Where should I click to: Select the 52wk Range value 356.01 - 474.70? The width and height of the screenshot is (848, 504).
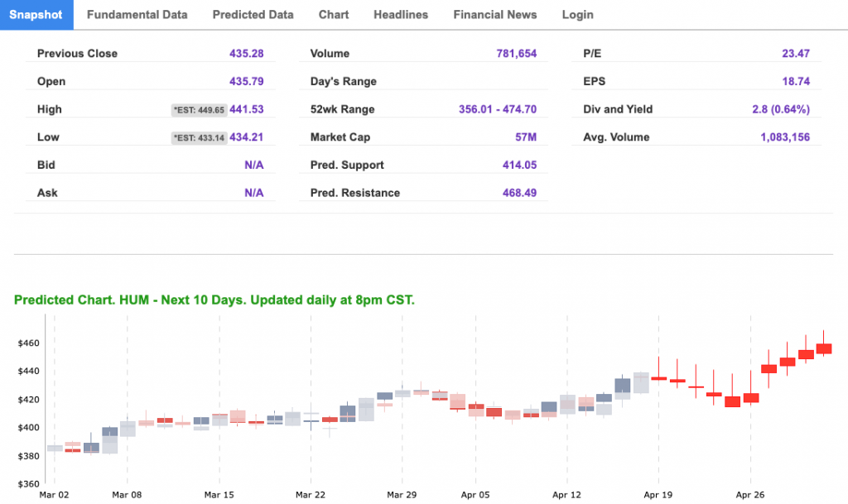497,109
